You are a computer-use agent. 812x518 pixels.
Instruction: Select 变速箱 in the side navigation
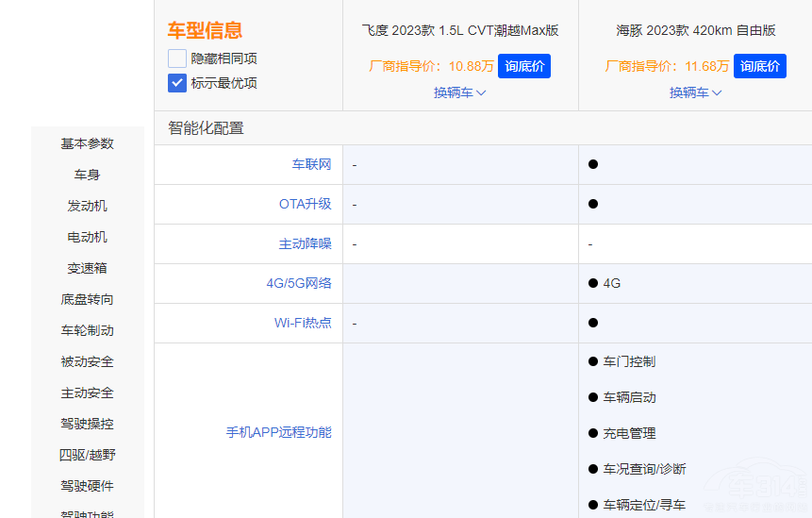click(88, 268)
